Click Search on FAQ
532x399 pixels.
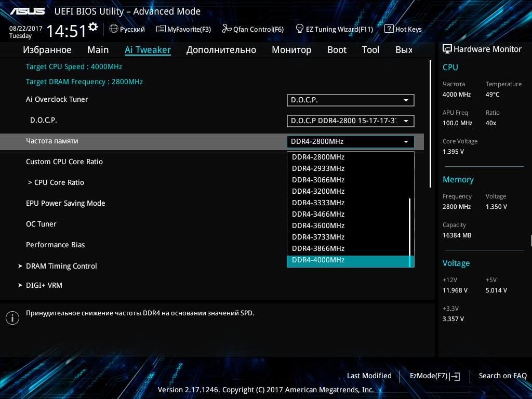click(502, 376)
